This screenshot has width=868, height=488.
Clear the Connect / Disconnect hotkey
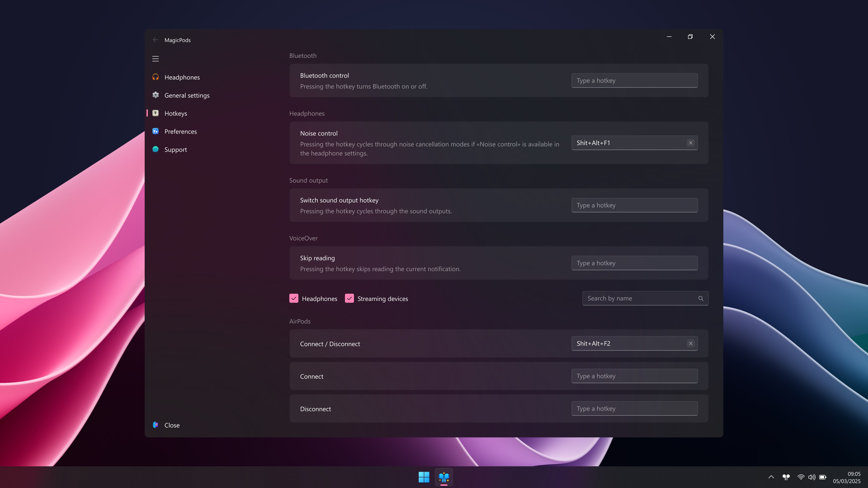point(690,343)
